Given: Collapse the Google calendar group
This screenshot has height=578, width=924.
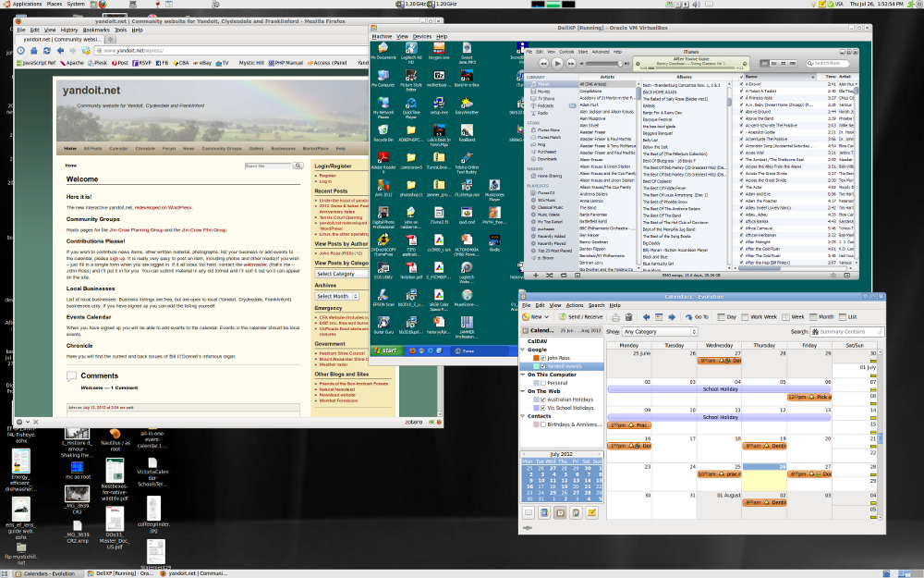Looking at the screenshot, I should tap(523, 350).
